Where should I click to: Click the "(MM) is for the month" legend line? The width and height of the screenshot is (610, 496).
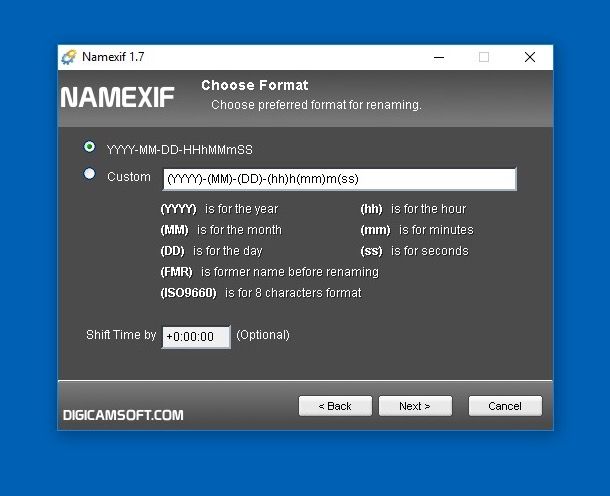(x=221, y=230)
